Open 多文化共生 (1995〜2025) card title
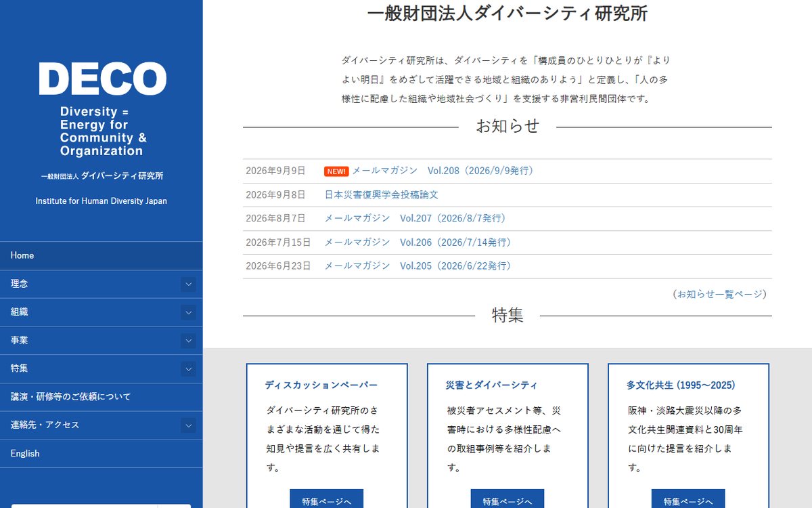Screen dimensions: 812x508 [x=681, y=385]
